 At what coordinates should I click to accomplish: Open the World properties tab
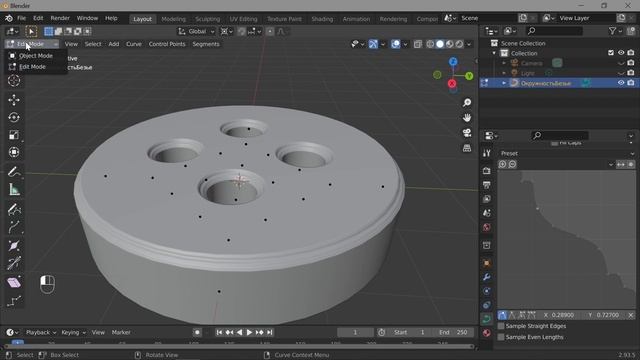tap(487, 227)
